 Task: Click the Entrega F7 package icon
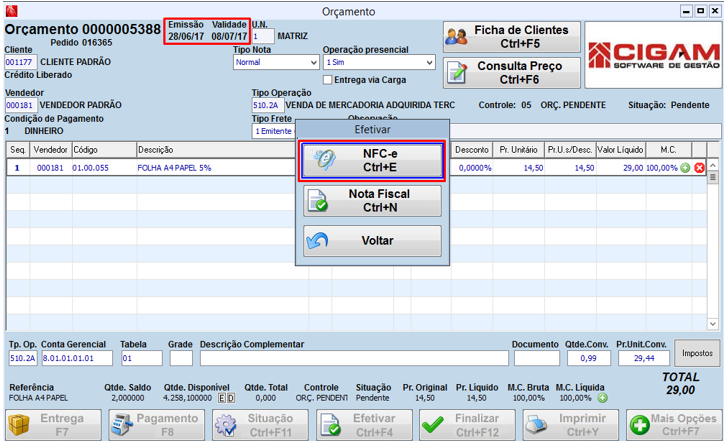click(18, 425)
